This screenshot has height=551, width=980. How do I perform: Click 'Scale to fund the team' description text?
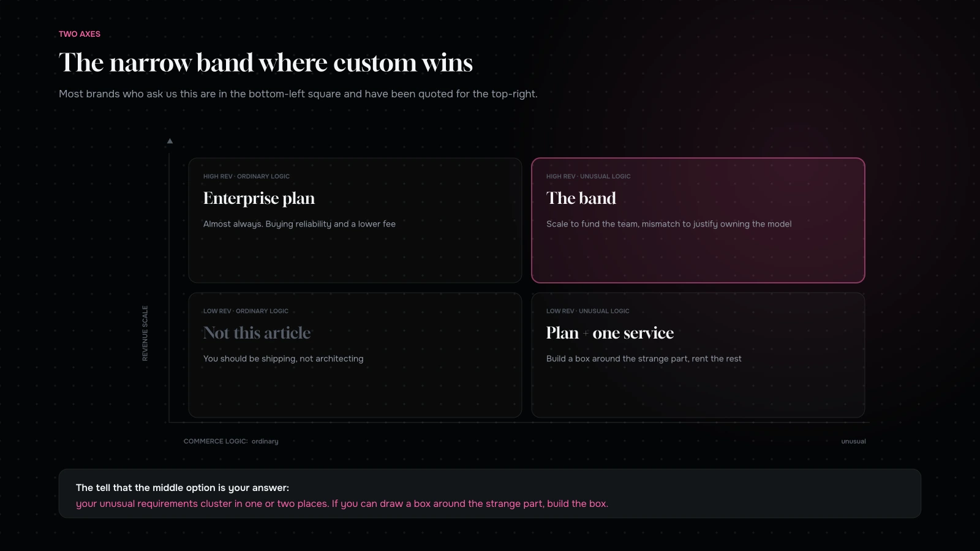click(x=669, y=224)
